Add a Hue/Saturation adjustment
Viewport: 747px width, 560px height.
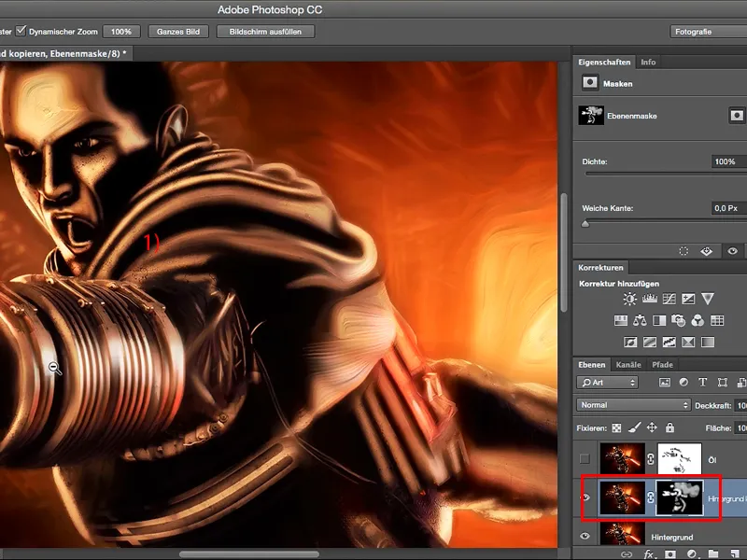point(621,320)
